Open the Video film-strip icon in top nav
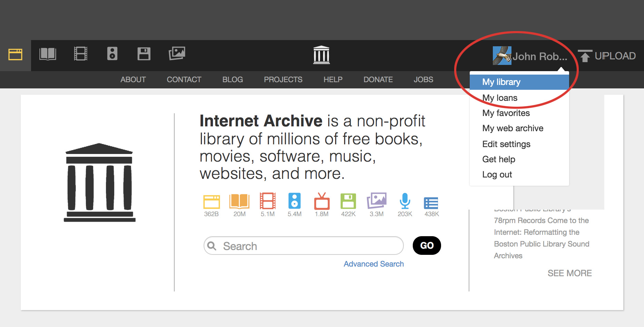This screenshot has width=644, height=327. [x=81, y=54]
